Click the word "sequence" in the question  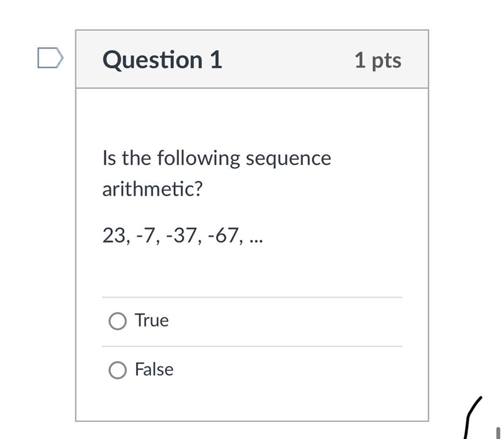tap(289, 159)
